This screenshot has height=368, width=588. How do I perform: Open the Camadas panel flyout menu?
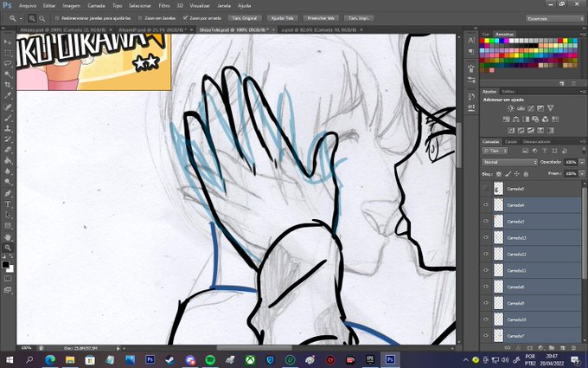(583, 142)
